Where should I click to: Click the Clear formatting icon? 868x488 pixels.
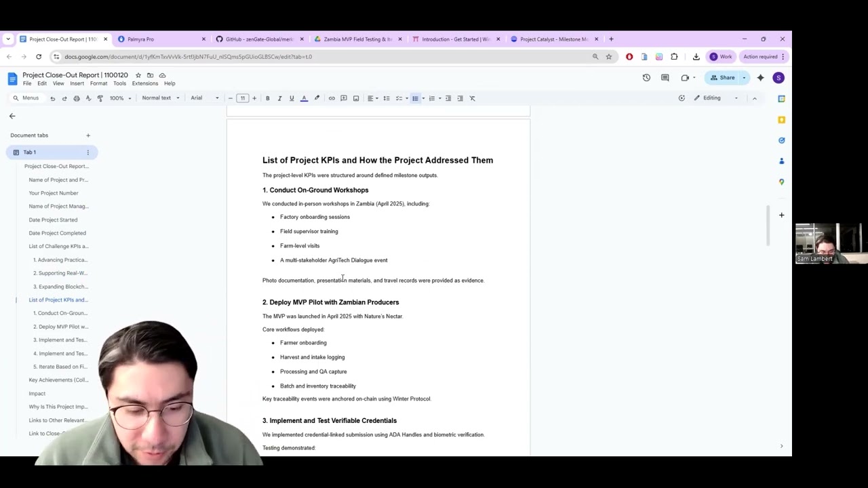(473, 98)
